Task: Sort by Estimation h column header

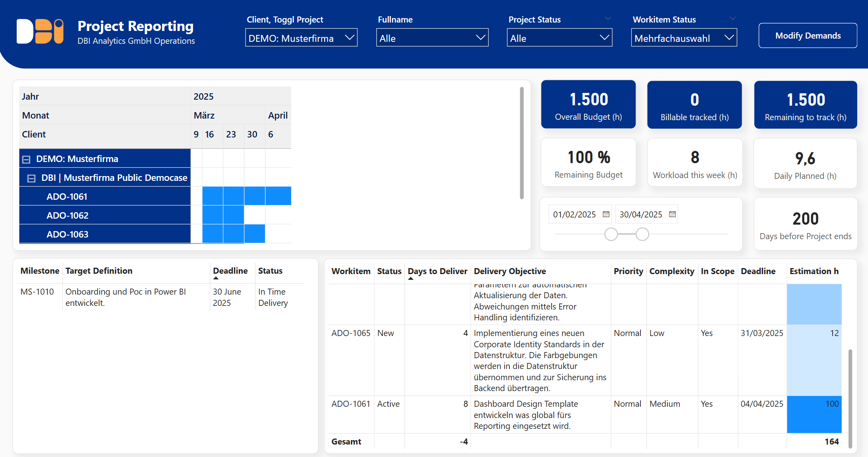Action: tap(814, 271)
